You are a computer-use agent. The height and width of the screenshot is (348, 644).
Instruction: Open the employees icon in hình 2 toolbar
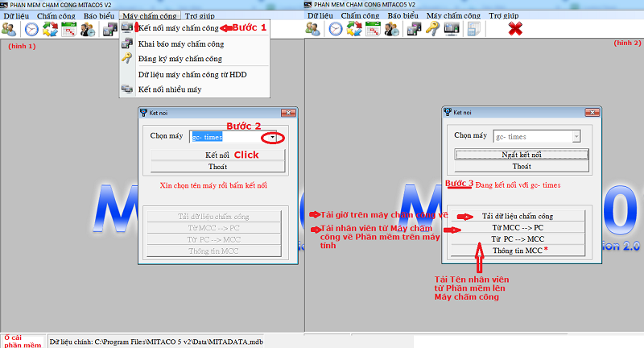(x=313, y=29)
